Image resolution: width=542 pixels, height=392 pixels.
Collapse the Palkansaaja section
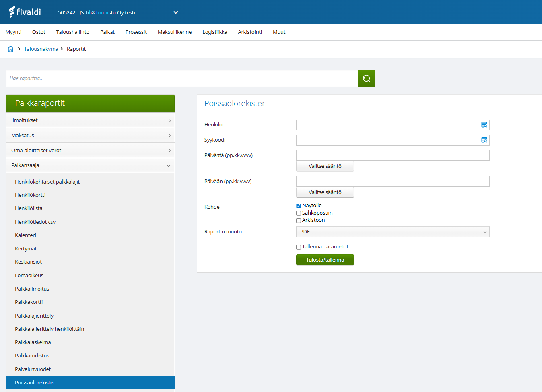click(90, 165)
